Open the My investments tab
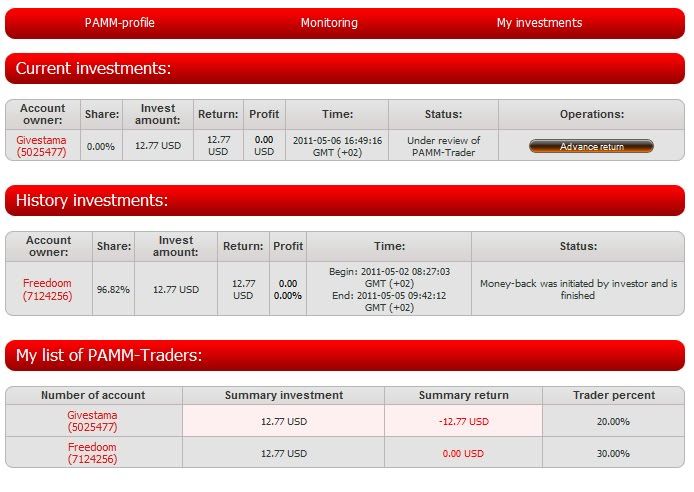Image resolution: width=694 pixels, height=492 pixels. (x=539, y=23)
